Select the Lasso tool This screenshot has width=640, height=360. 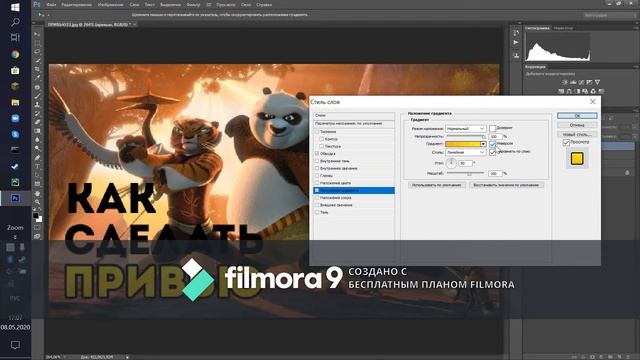click(37, 52)
